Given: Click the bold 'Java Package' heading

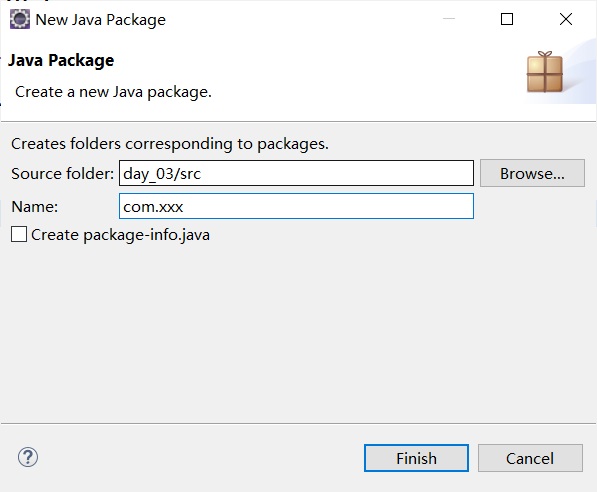Looking at the screenshot, I should 61,61.
